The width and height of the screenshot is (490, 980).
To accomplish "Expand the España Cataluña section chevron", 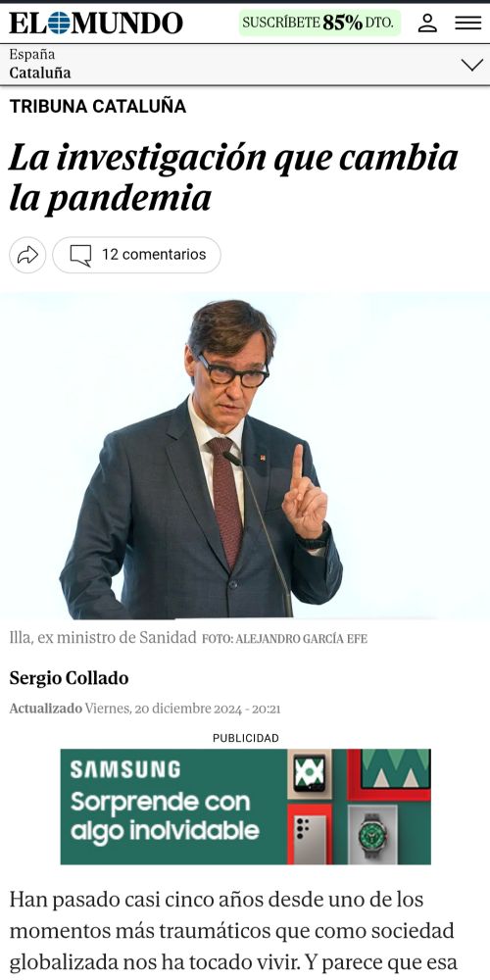I will (x=472, y=65).
